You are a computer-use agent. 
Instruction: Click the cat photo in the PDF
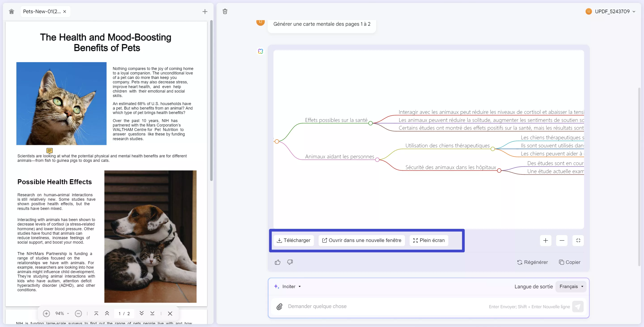click(61, 104)
